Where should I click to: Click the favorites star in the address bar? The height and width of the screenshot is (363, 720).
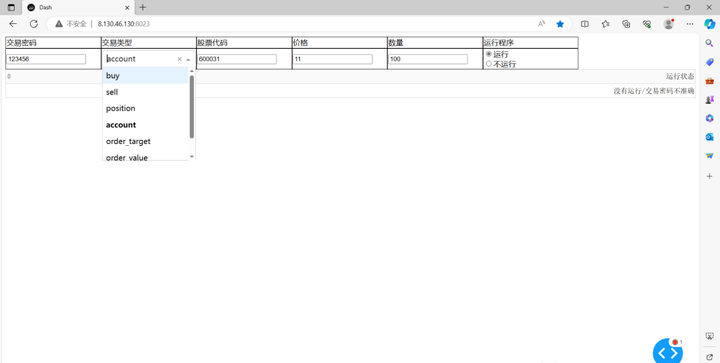click(x=560, y=24)
